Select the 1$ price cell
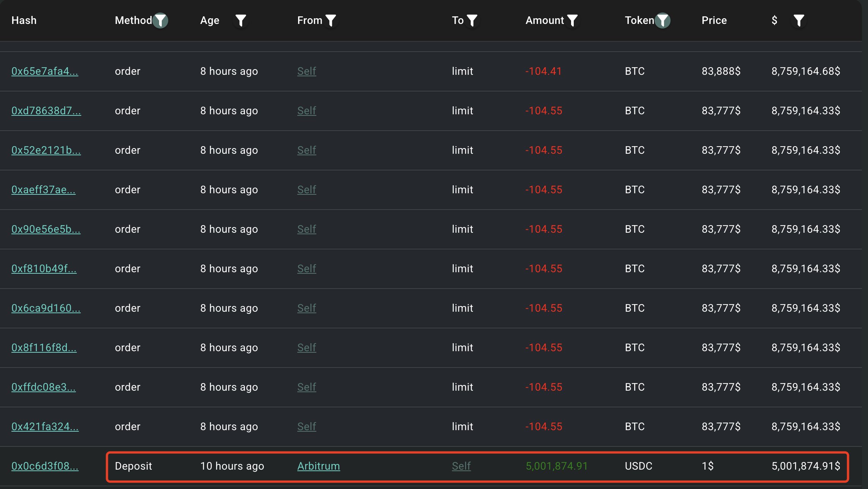 click(x=708, y=466)
